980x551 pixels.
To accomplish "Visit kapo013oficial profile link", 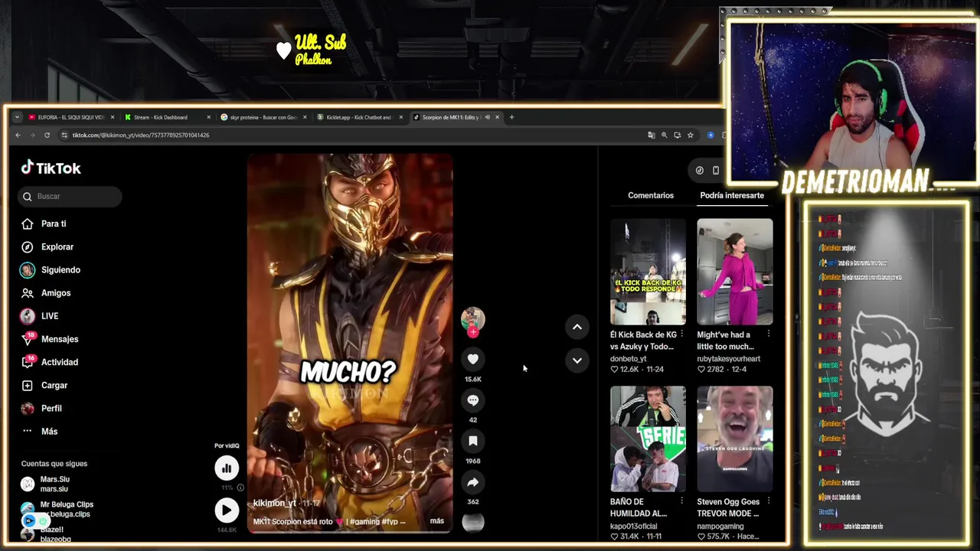I will tap(633, 526).
